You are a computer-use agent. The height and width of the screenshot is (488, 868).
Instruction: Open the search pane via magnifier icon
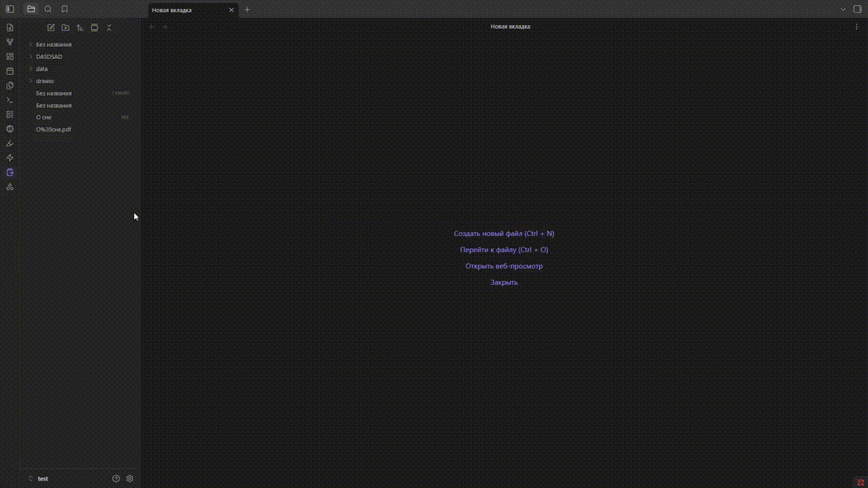point(47,9)
